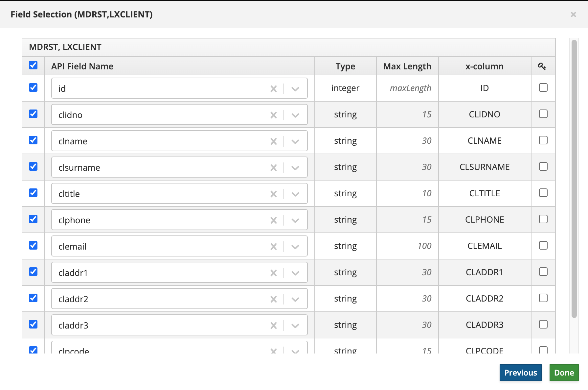Click the Previous button
Image resolution: width=588 pixels, height=390 pixels.
[x=520, y=373]
